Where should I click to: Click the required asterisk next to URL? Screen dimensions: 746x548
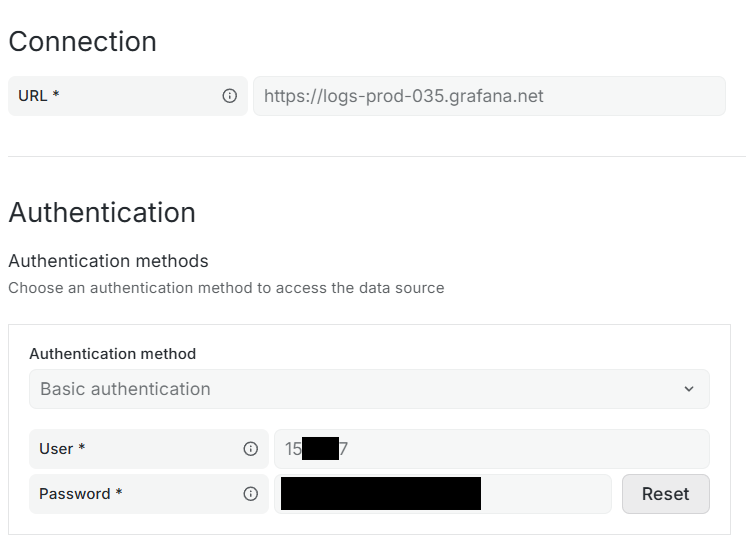click(56, 96)
